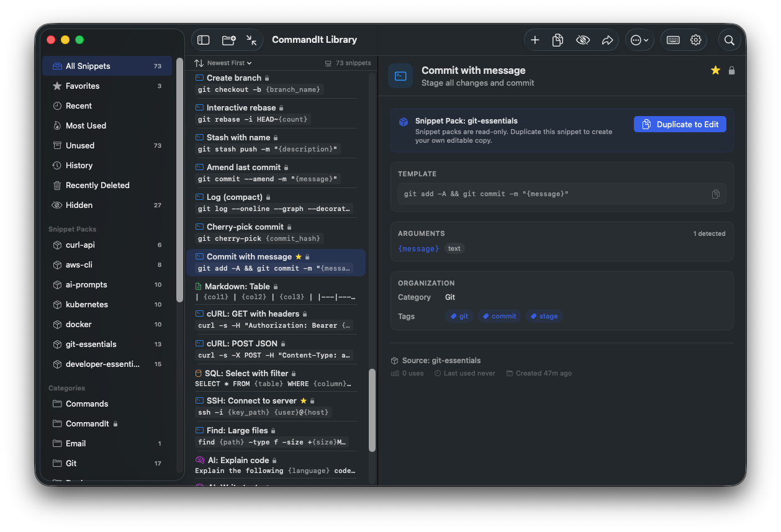Add a new snippet with plus icon

(x=535, y=40)
